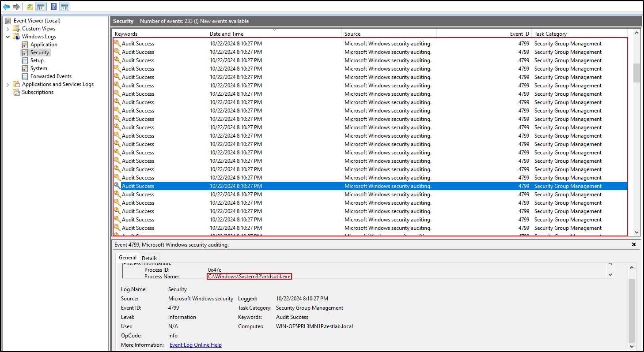The image size is (644, 352).
Task: Toggle the Show/Hide Console Tree icon
Action: tap(40, 7)
